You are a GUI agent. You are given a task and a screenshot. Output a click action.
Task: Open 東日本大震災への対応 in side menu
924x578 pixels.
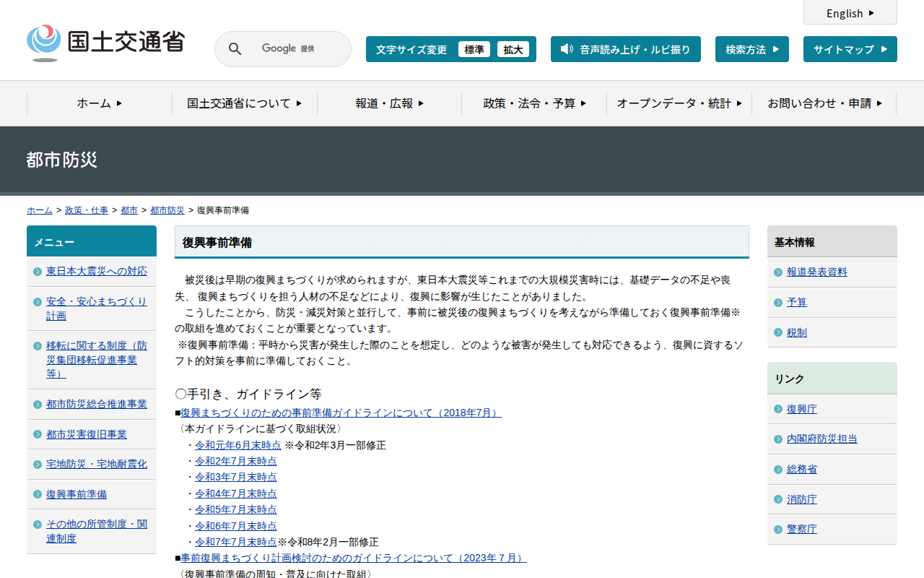pyautogui.click(x=97, y=271)
